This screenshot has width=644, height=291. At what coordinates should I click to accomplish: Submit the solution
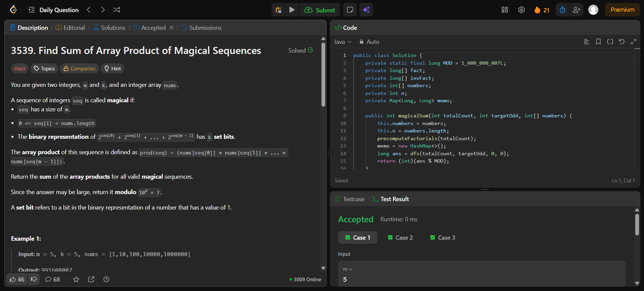(x=320, y=10)
